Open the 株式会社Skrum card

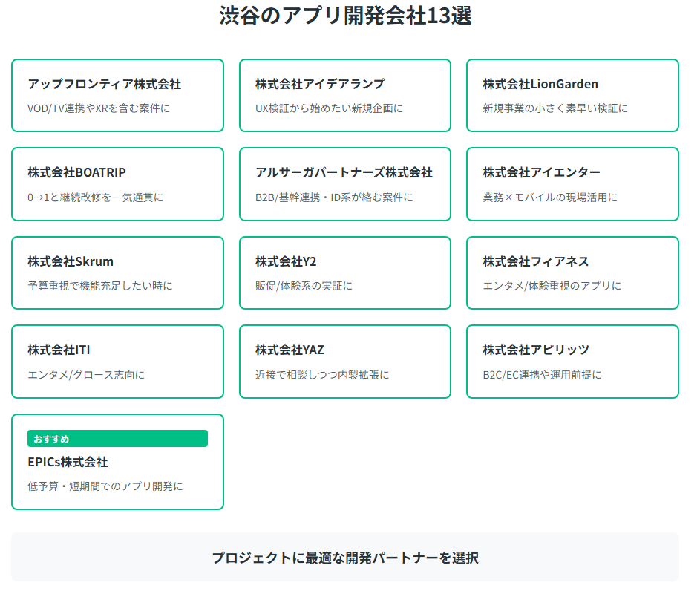click(117, 272)
